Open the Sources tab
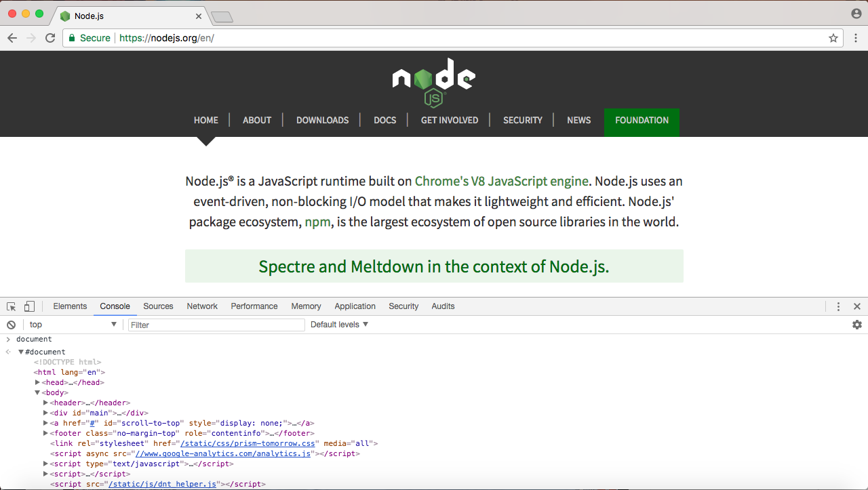 pyautogui.click(x=158, y=306)
